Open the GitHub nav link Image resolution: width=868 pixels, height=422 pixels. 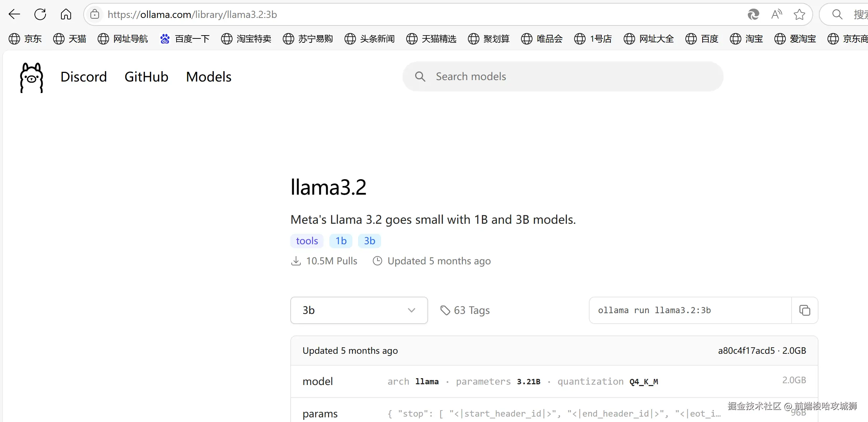click(x=146, y=77)
